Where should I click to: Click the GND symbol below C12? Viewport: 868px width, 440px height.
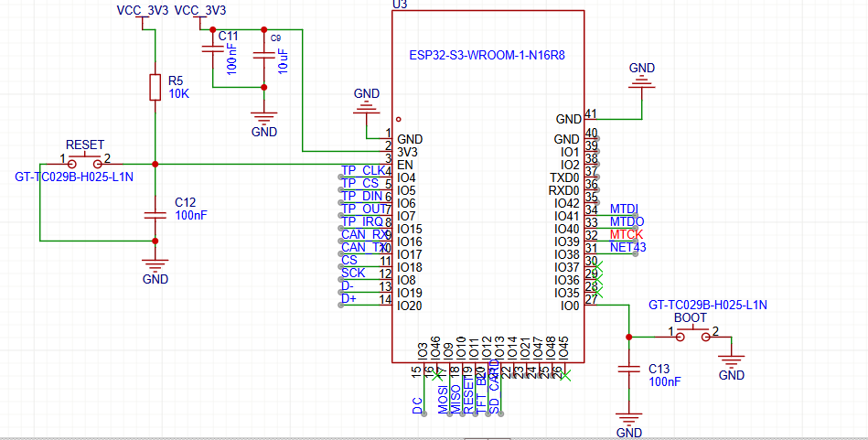click(155, 271)
